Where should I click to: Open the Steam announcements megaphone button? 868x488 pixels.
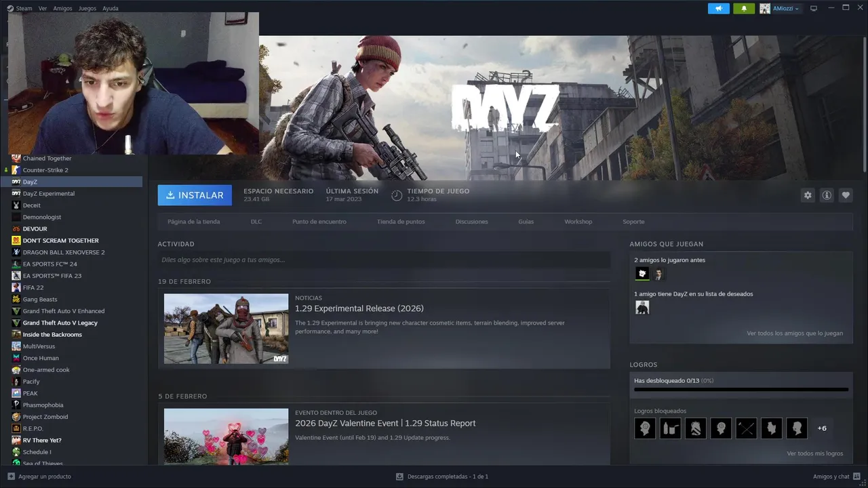[x=719, y=8]
